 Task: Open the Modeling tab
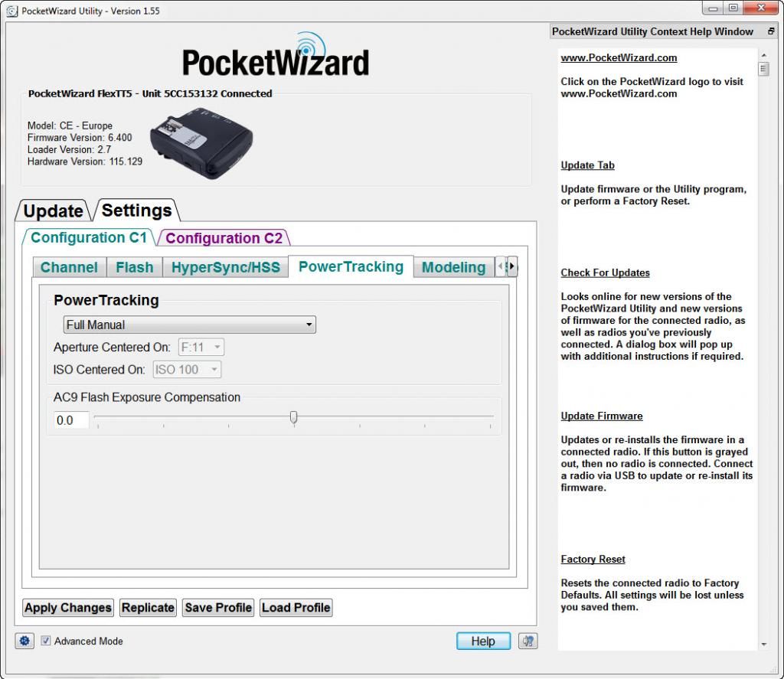click(x=453, y=267)
